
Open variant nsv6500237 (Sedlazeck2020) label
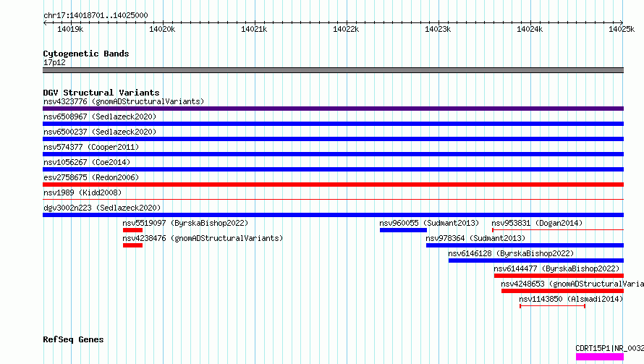[x=100, y=132]
